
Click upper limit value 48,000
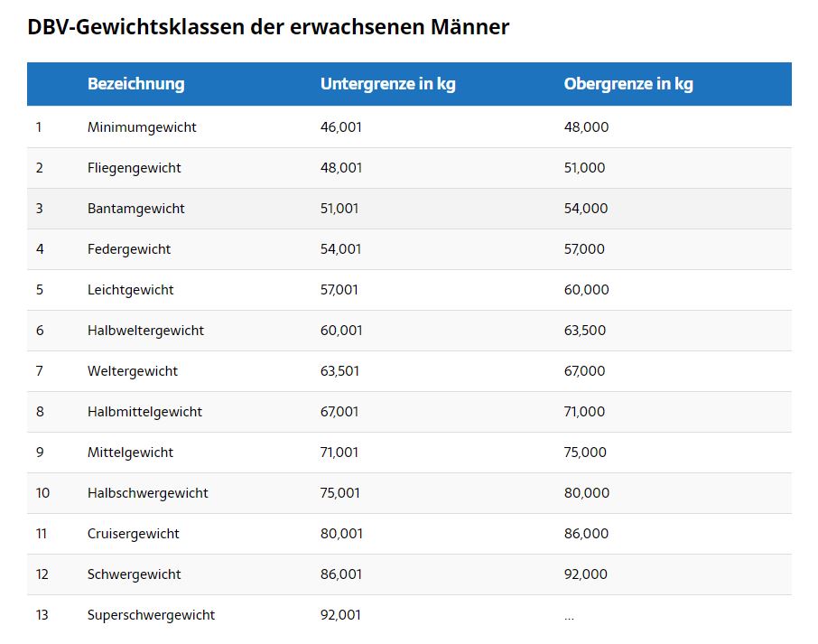click(586, 127)
